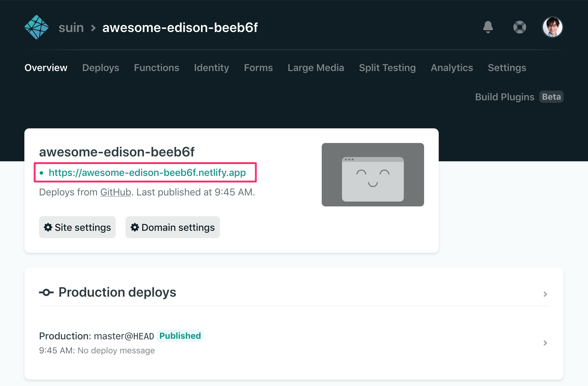This screenshot has width=588, height=386.
Task: Click the Beta badge
Action: (x=551, y=97)
